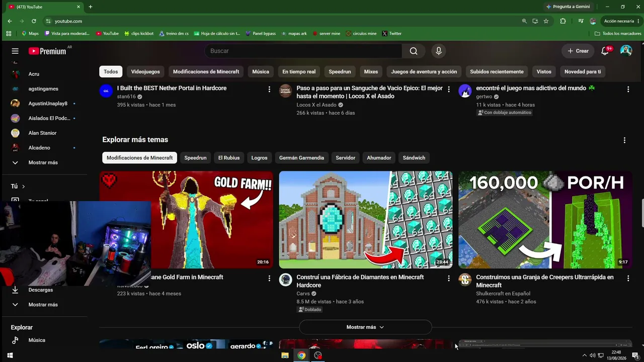Go to YouTube Premium home logo
Viewport: 644px width, 362px height.
pos(47,51)
